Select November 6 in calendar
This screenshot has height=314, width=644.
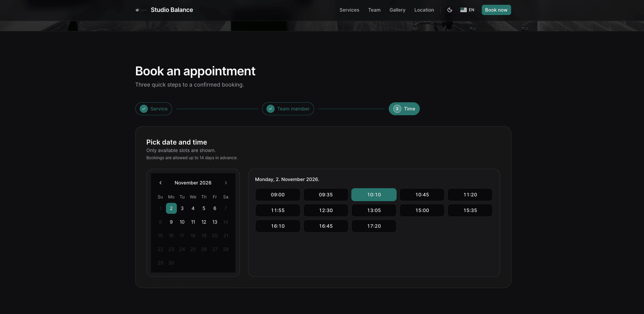tap(215, 208)
